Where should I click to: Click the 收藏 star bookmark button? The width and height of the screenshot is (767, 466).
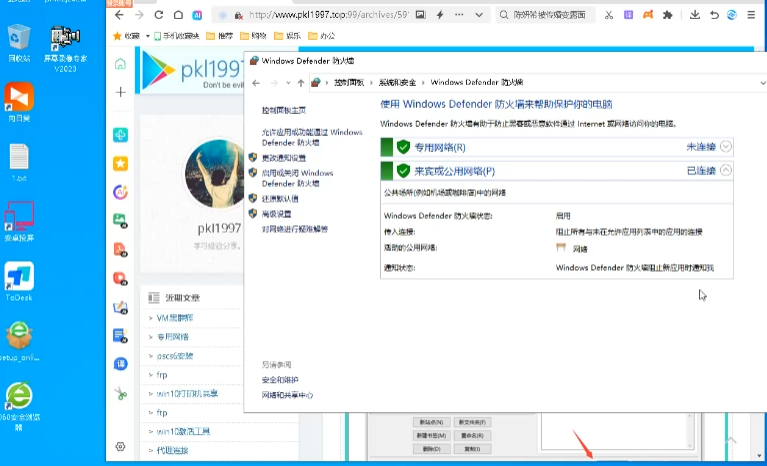126,36
